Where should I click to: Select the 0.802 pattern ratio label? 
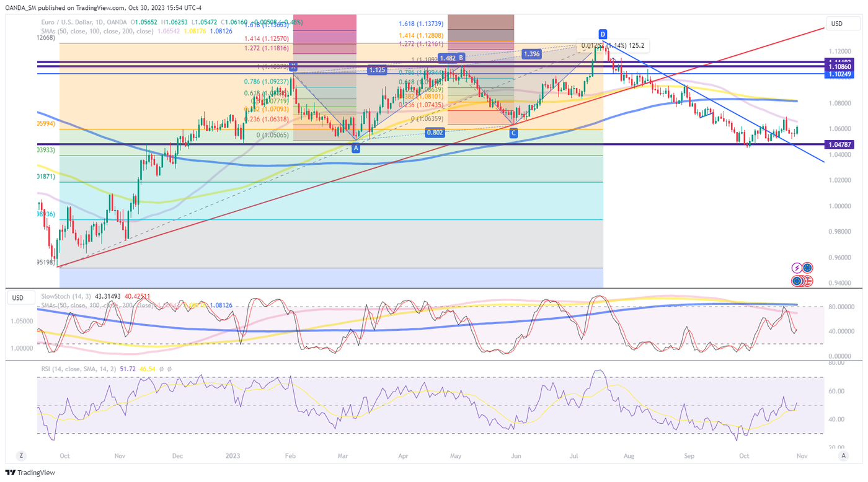pyautogui.click(x=434, y=133)
